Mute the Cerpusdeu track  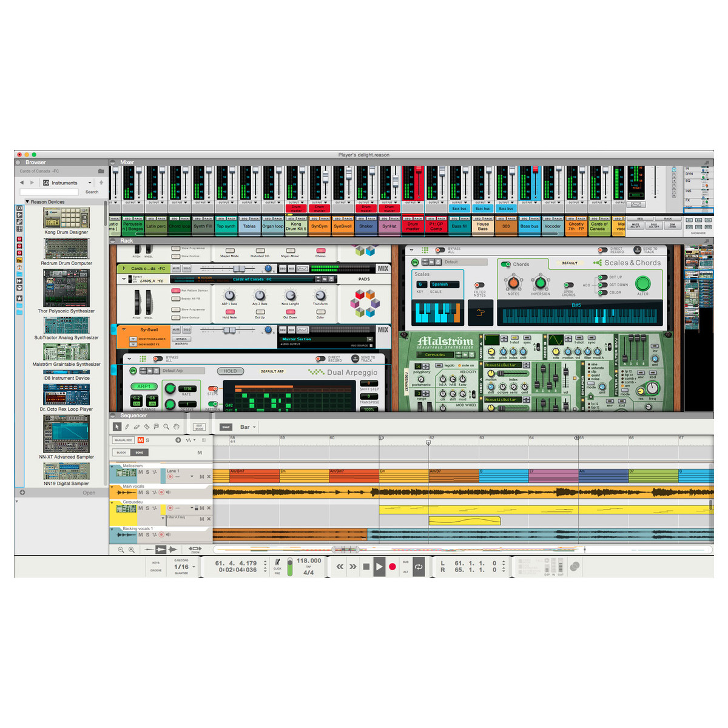[141, 508]
